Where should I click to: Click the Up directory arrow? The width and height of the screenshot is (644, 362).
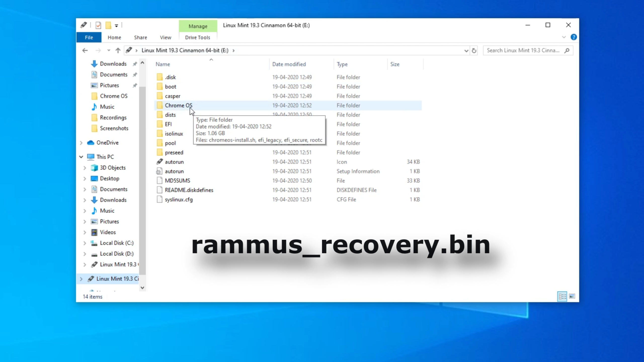pyautogui.click(x=118, y=51)
